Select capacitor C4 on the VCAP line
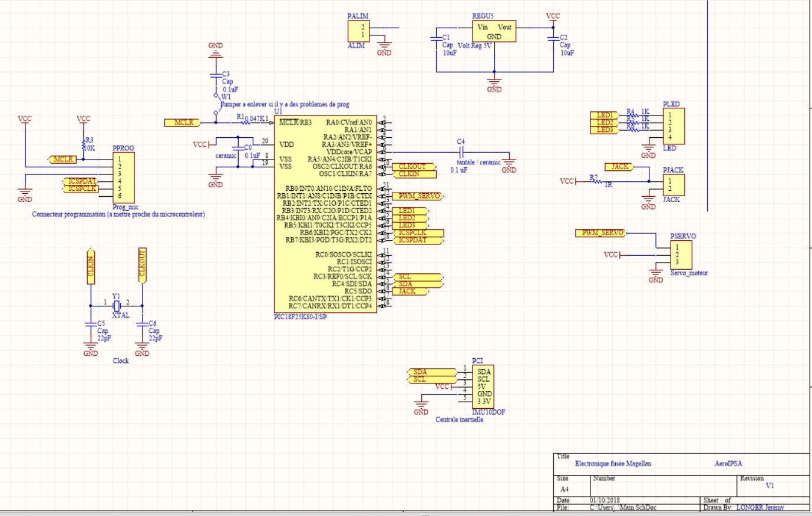 tap(461, 152)
